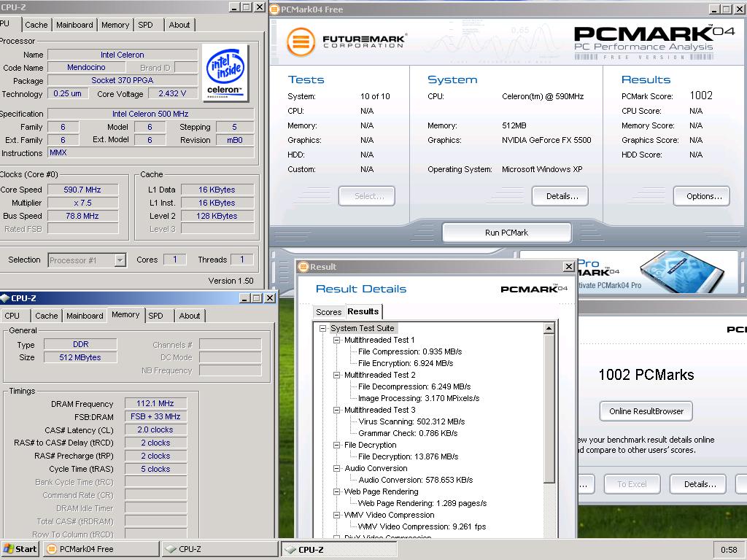Screen dimensions: 747x560
Task: Click Web Page Rendering: 1.289 pages/s row
Action: click(x=422, y=503)
